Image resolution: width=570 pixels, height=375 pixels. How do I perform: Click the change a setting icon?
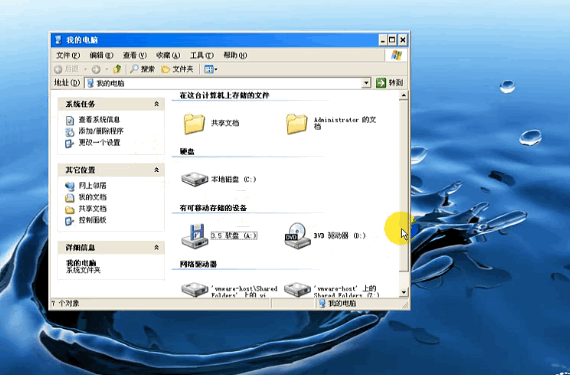click(69, 143)
